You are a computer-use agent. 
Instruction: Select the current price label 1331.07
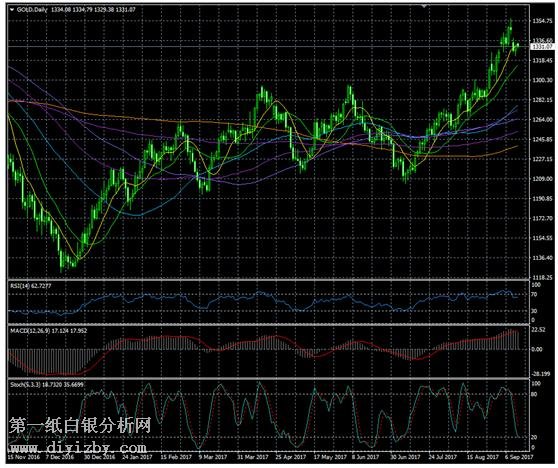coord(542,47)
